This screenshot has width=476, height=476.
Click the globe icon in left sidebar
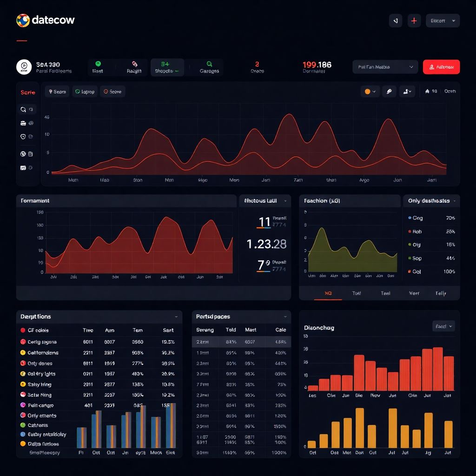click(23, 154)
